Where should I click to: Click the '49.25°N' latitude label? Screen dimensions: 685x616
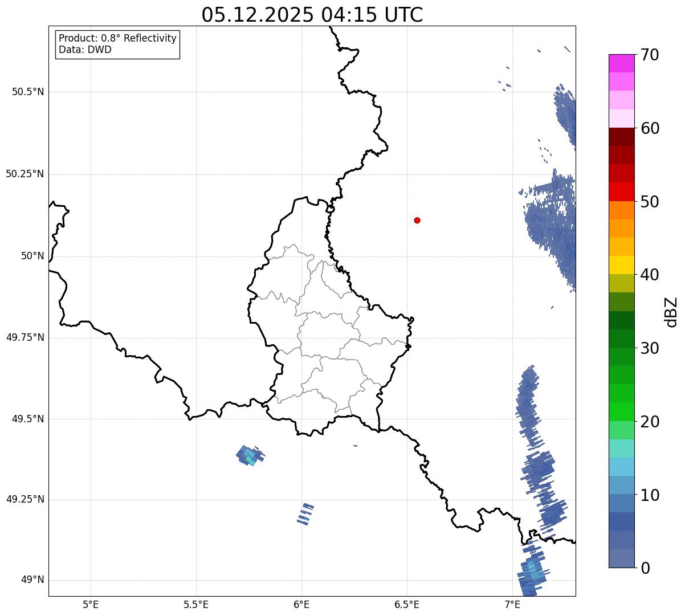click(25, 499)
